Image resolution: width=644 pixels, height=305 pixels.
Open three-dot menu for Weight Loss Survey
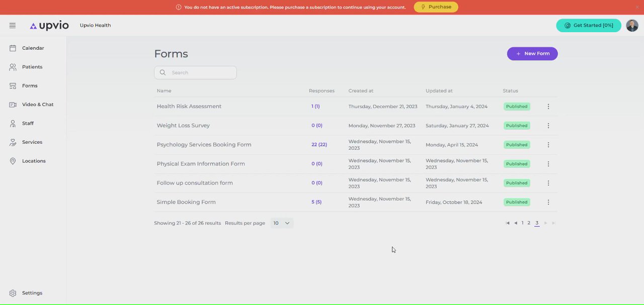(548, 126)
